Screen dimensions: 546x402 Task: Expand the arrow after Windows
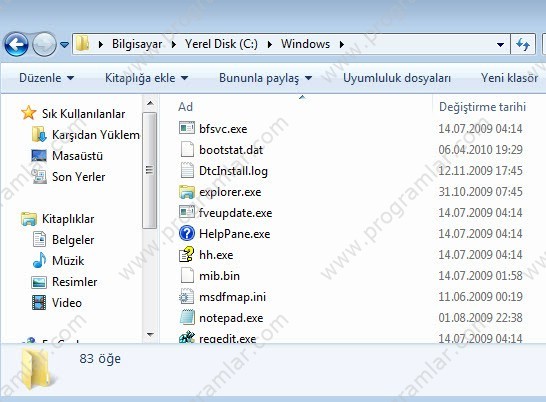pyautogui.click(x=342, y=44)
